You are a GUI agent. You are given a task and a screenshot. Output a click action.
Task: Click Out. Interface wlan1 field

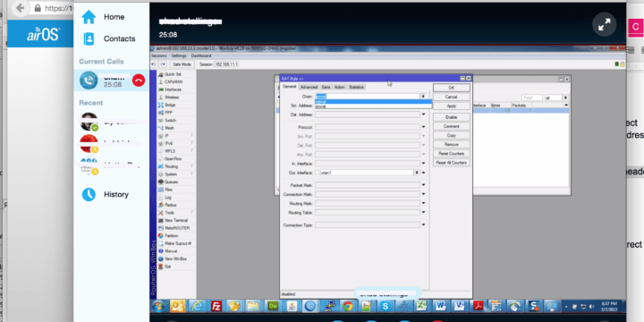[367, 173]
